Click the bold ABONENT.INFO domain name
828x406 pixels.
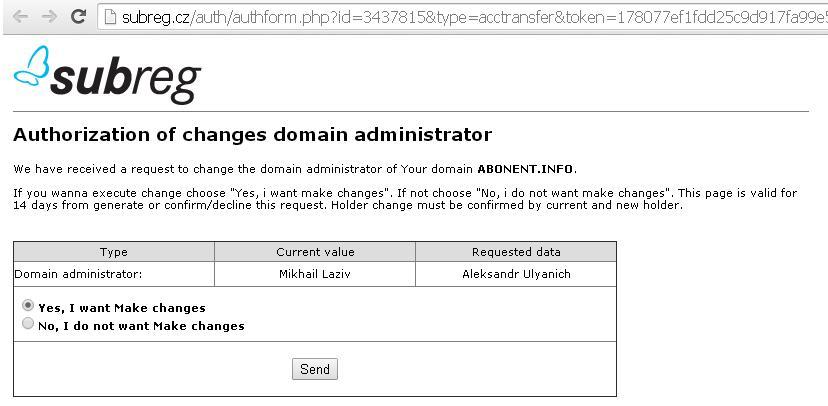(x=525, y=169)
